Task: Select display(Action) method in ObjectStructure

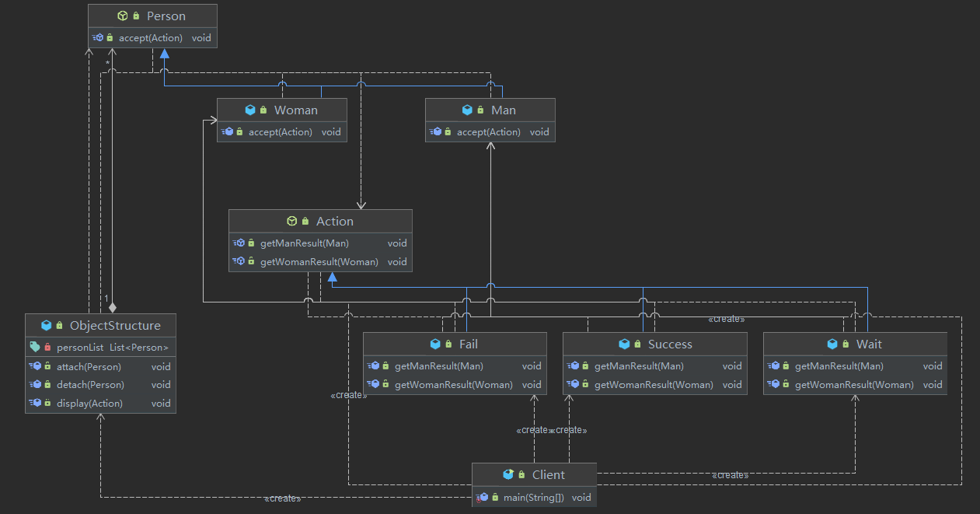Action: 100,404
